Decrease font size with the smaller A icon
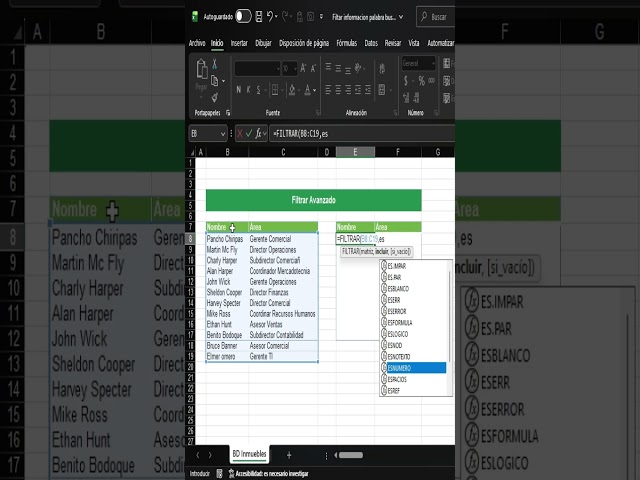 313,69
